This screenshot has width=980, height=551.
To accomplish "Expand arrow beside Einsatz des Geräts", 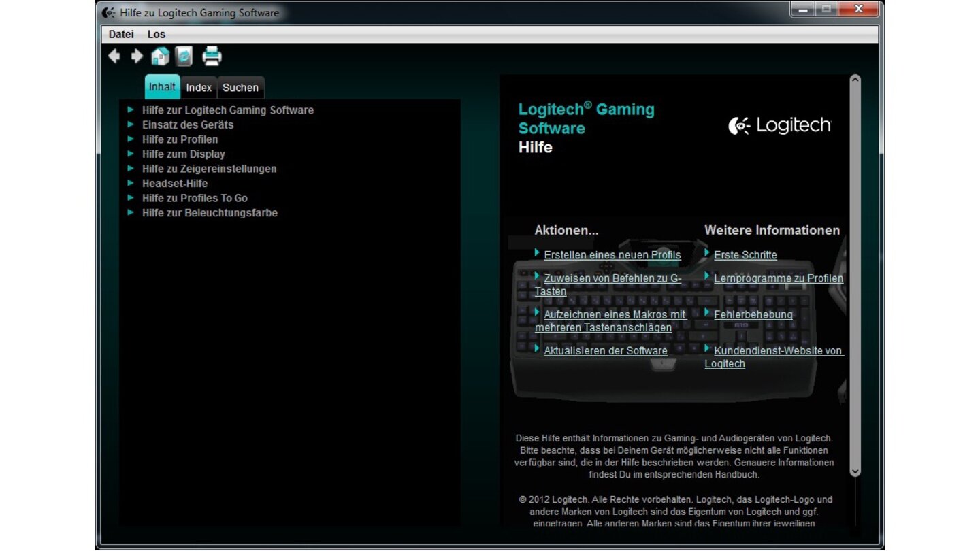I will (x=131, y=124).
